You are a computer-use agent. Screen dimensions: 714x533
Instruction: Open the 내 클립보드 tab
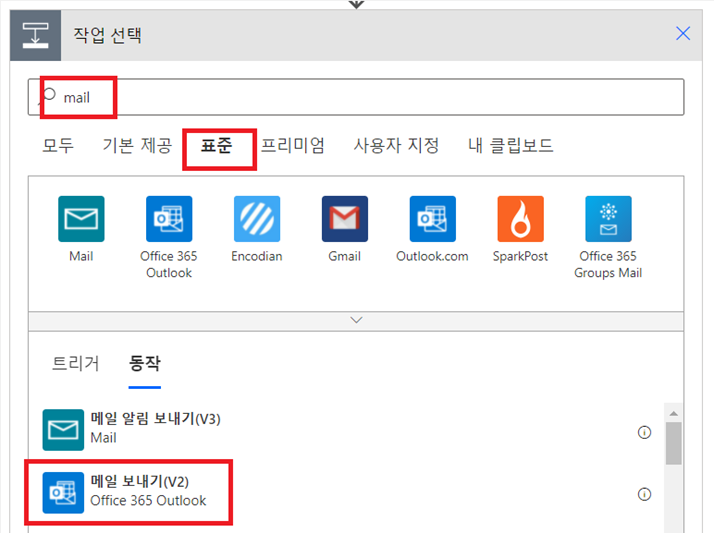pos(510,146)
